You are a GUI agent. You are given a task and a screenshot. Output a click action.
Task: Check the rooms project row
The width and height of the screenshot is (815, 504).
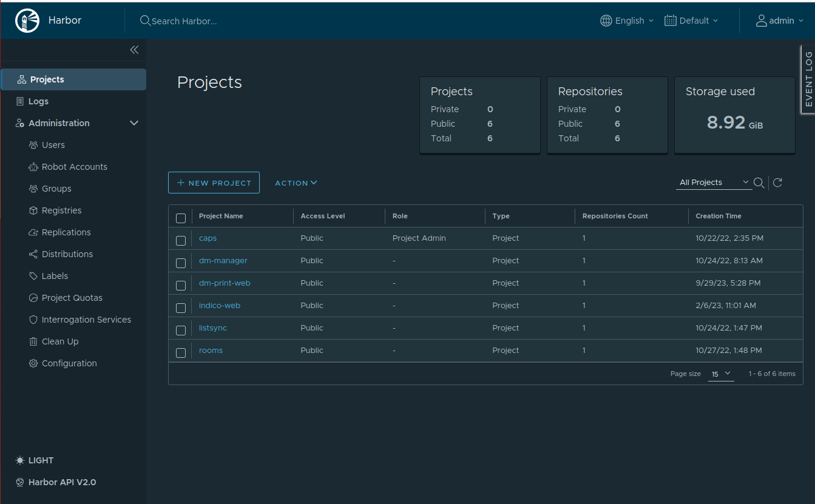pyautogui.click(x=181, y=353)
